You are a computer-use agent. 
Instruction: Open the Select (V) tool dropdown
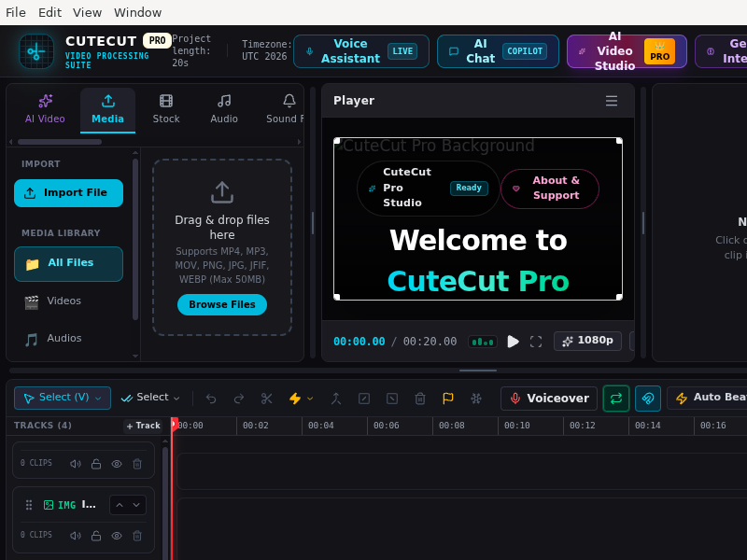(x=63, y=399)
